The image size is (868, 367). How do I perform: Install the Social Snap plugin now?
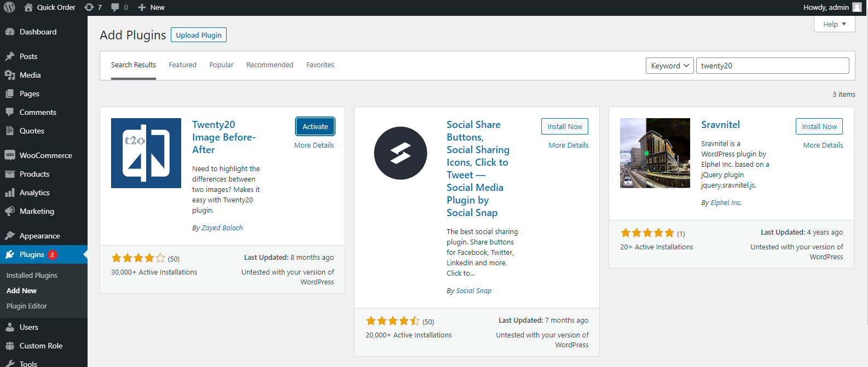(x=565, y=126)
